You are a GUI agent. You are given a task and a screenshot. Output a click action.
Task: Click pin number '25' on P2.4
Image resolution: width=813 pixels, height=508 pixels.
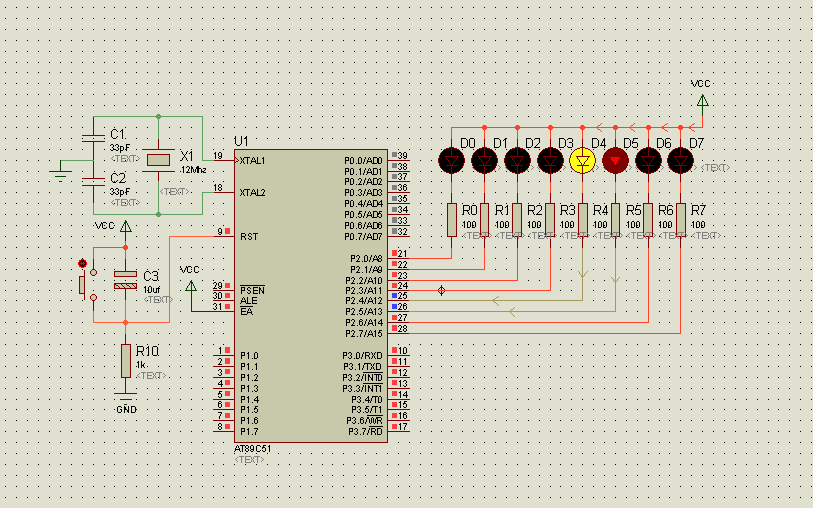(403, 296)
